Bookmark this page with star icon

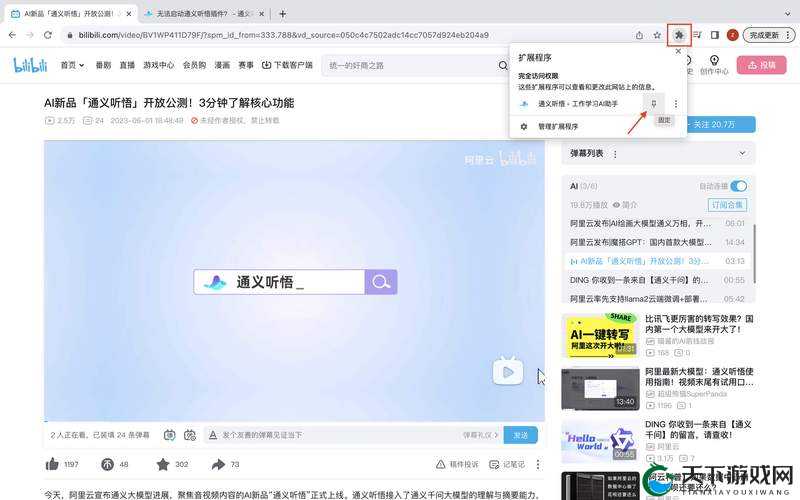[x=657, y=35]
